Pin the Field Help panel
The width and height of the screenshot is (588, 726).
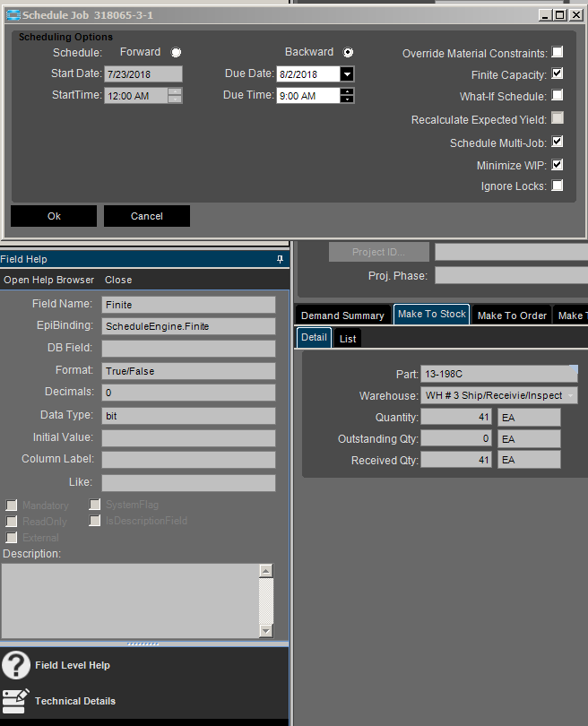[280, 259]
